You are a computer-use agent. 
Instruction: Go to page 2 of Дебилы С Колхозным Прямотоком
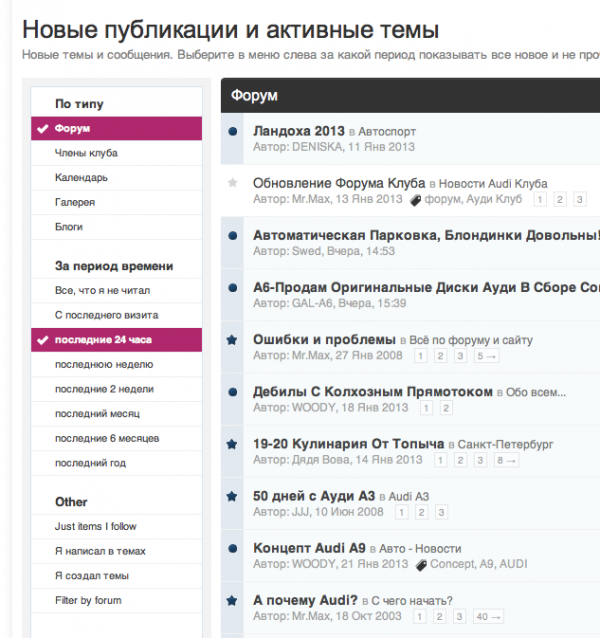click(446, 408)
